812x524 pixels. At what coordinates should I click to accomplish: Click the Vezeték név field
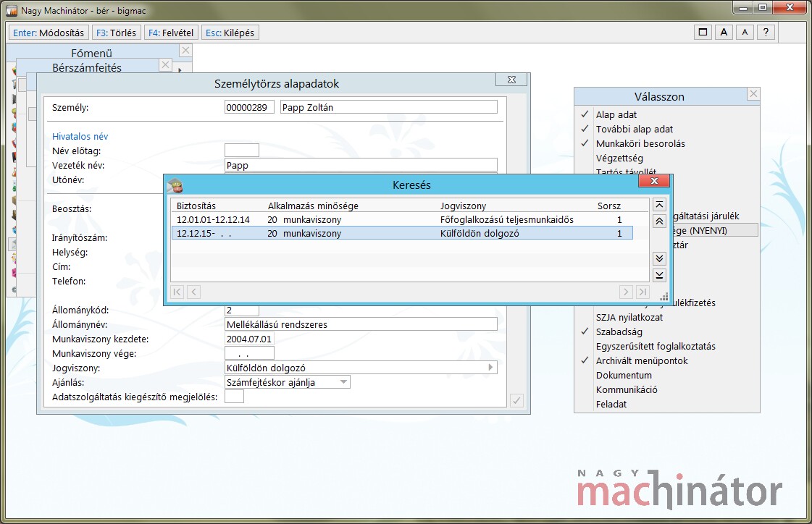pos(361,165)
